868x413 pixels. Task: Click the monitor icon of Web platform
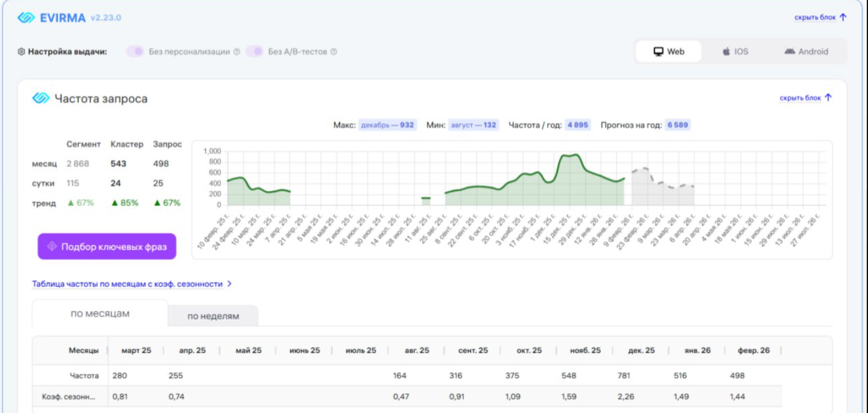coord(658,52)
